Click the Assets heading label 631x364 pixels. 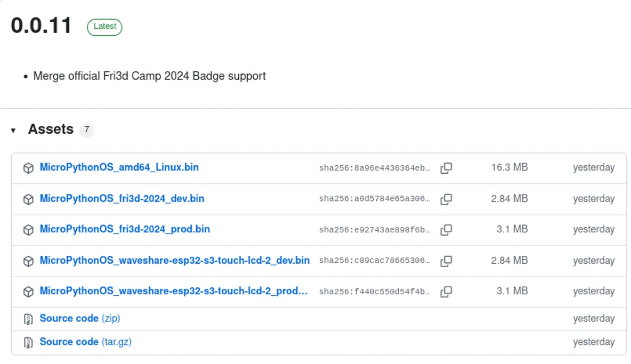point(51,130)
